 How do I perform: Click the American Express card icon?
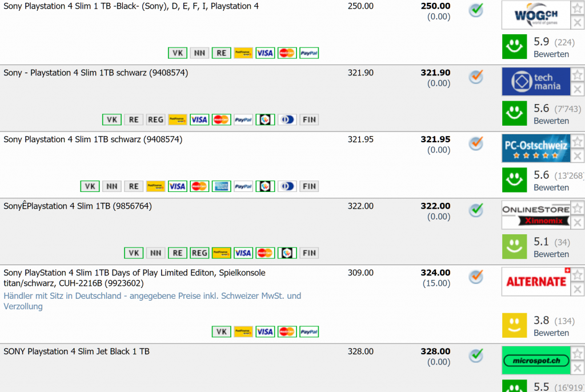221,186
